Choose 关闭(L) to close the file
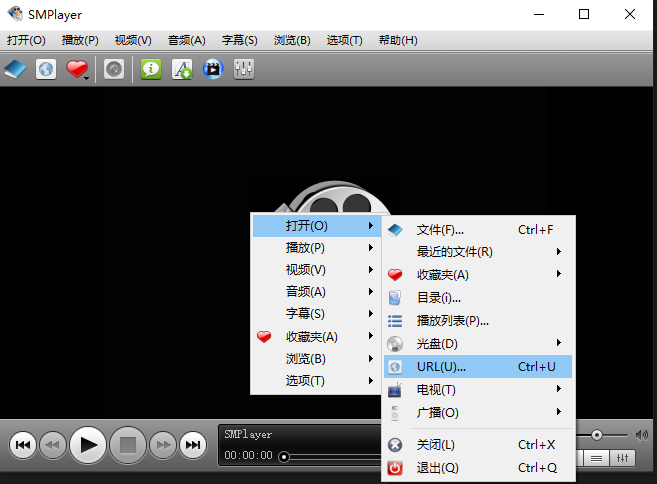Image resolution: width=657 pixels, height=484 pixels. click(478, 445)
